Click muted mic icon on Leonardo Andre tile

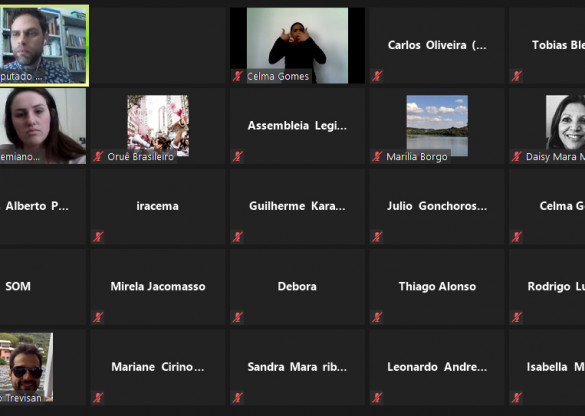[377, 398]
